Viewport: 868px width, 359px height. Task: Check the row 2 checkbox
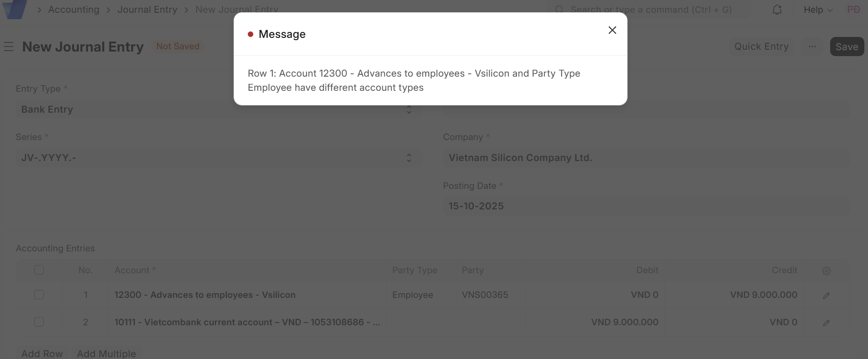click(39, 322)
